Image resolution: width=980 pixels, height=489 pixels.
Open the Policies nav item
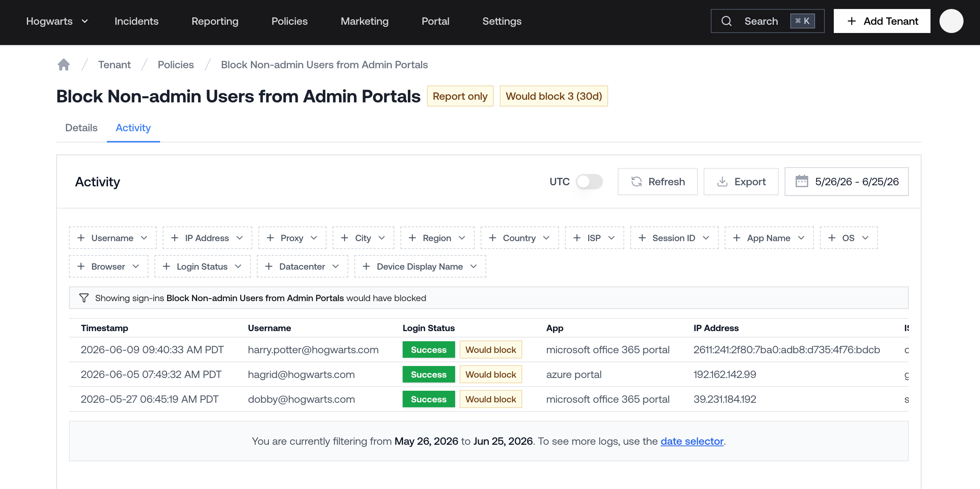(289, 21)
